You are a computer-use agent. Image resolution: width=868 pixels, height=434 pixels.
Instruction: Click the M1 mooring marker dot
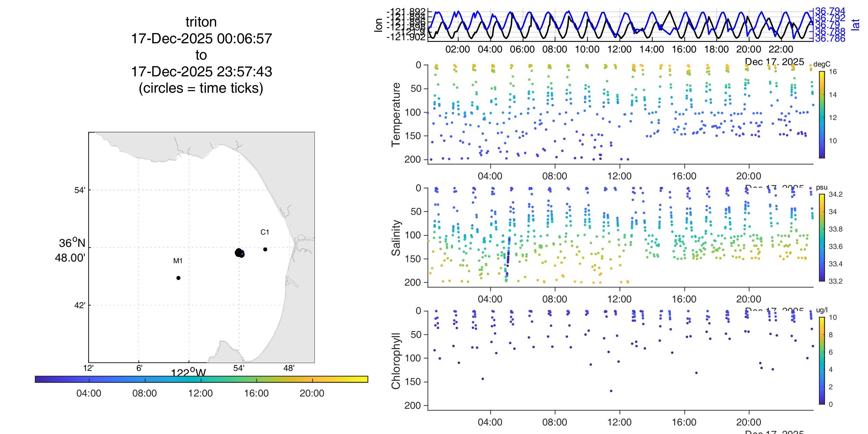[178, 278]
